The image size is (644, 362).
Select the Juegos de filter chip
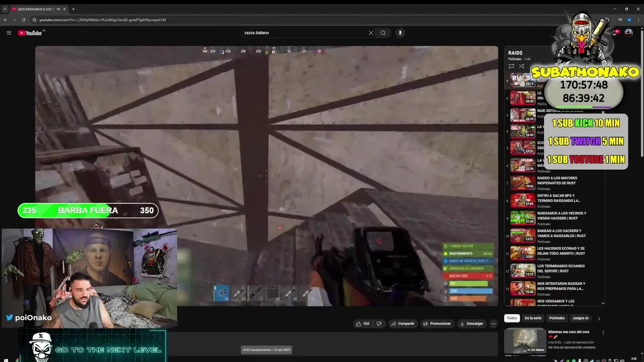(x=582, y=318)
